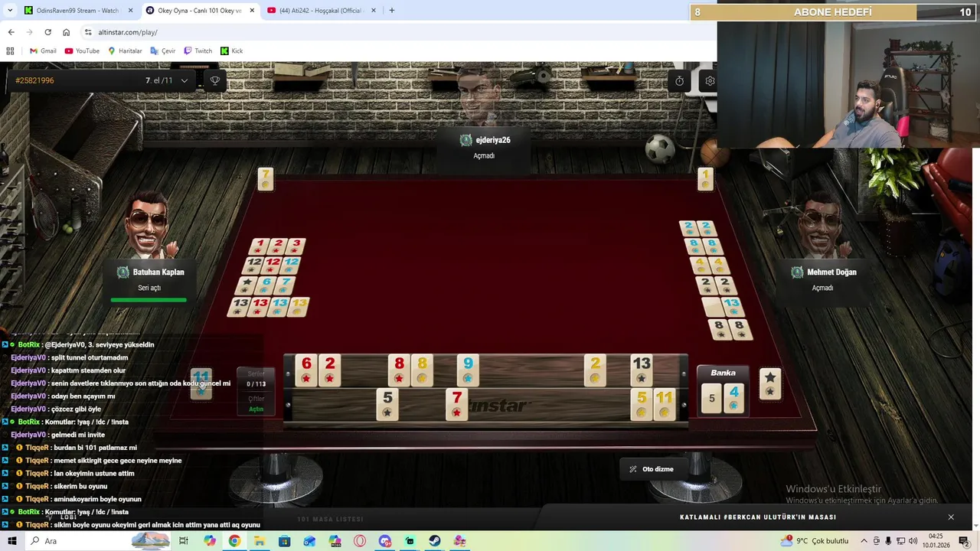This screenshot has width=980, height=551.
Task: Click the yellow 7 discard tile top-left
Action: pos(266,179)
